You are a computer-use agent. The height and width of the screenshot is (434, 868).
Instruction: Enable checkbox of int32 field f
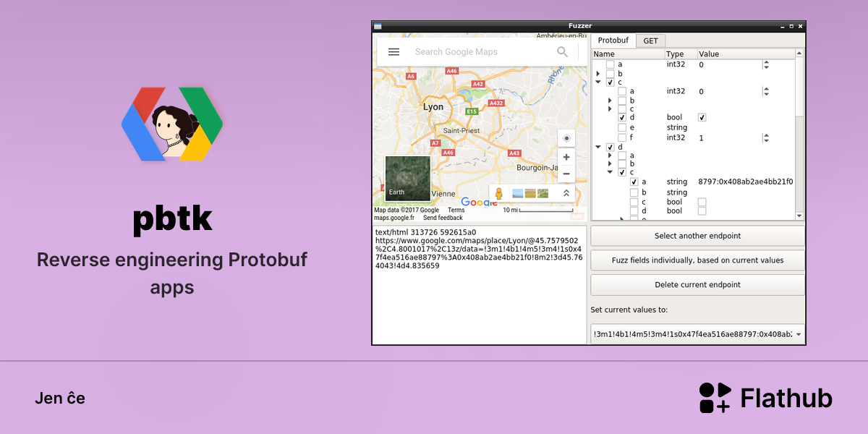click(x=622, y=137)
